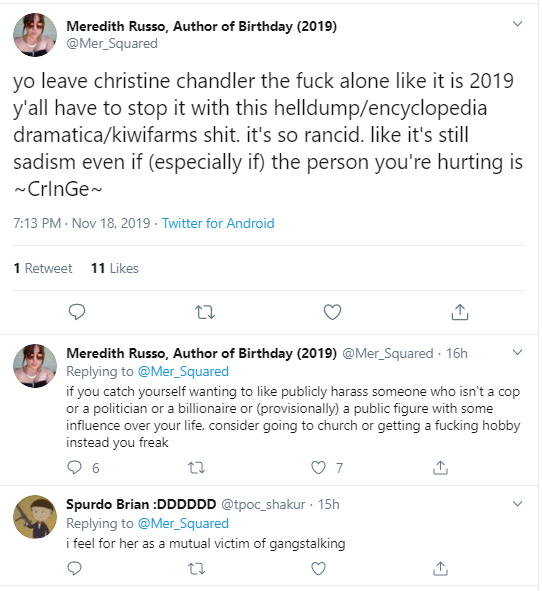View the 1 Retweet list
Screen dimensions: 542x591
pos(43,268)
